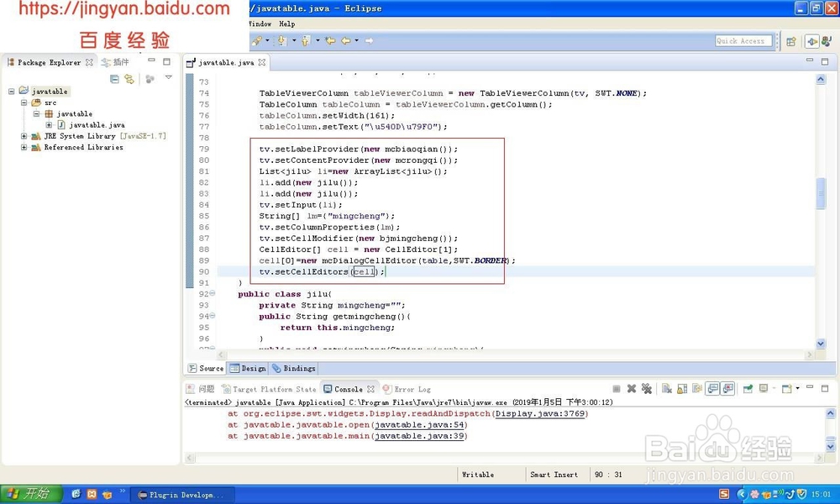Switch to the 插件 tab
The image size is (840, 504).
coord(115,62)
